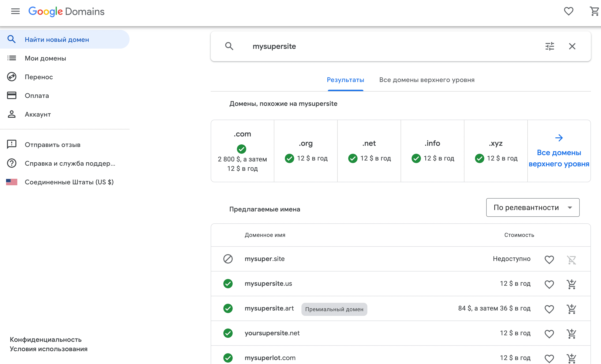The height and width of the screenshot is (364, 601).
Task: Open the "По релевантности" sort dropdown
Action: [x=534, y=207]
